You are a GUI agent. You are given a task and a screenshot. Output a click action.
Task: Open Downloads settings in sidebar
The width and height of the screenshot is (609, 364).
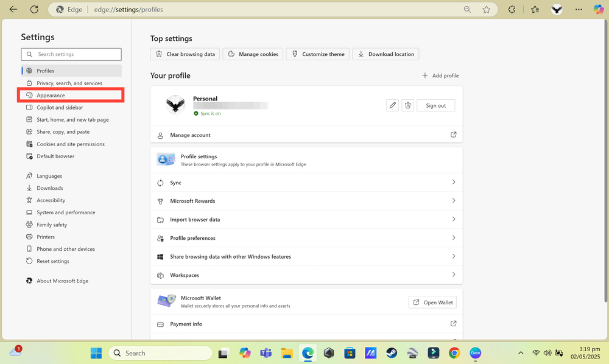(71, 188)
